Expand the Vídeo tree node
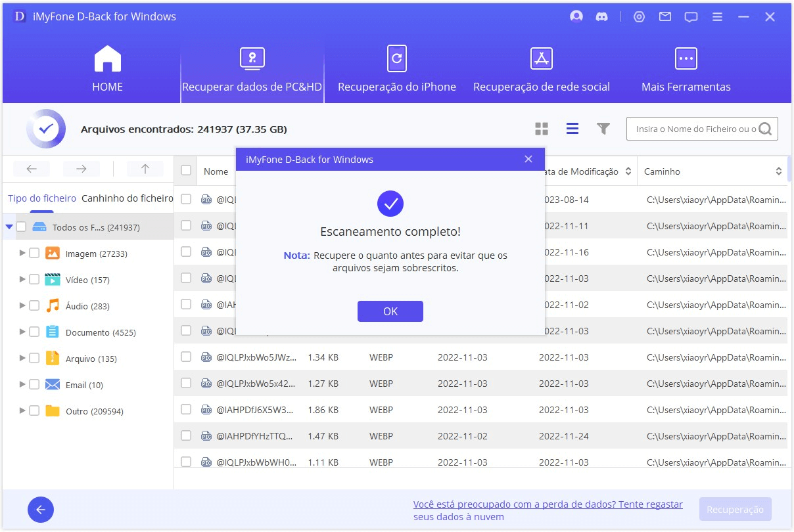This screenshot has width=794, height=532. (x=22, y=280)
